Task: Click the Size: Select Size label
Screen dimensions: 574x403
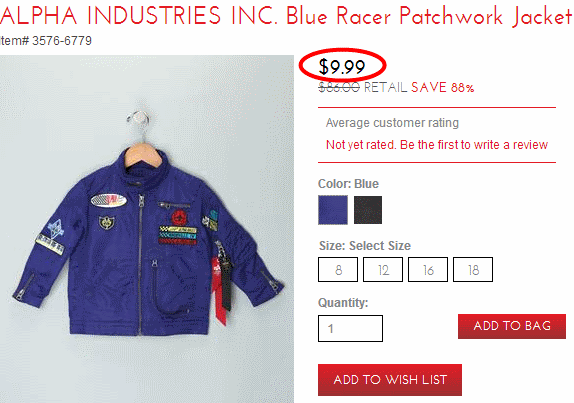Action: coord(365,246)
